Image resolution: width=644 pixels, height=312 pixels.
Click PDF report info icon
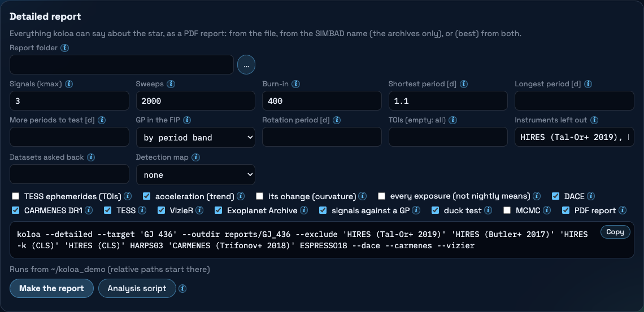pyautogui.click(x=622, y=210)
